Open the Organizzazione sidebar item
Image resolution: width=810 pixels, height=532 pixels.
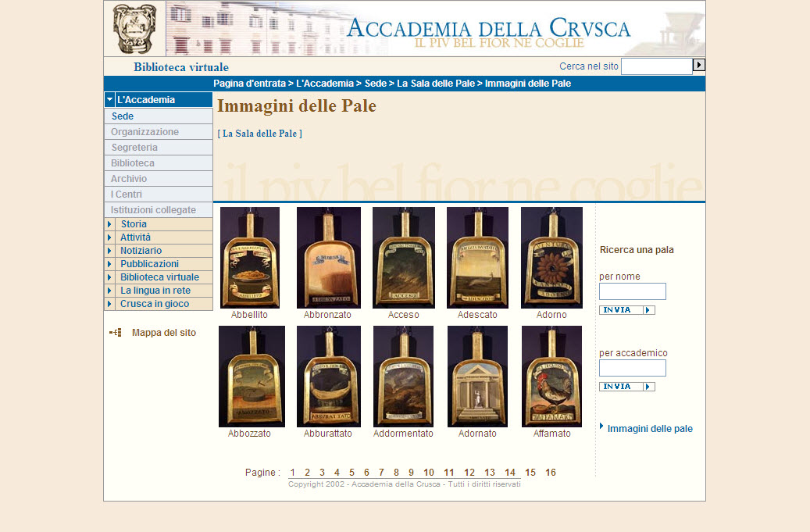coord(159,132)
